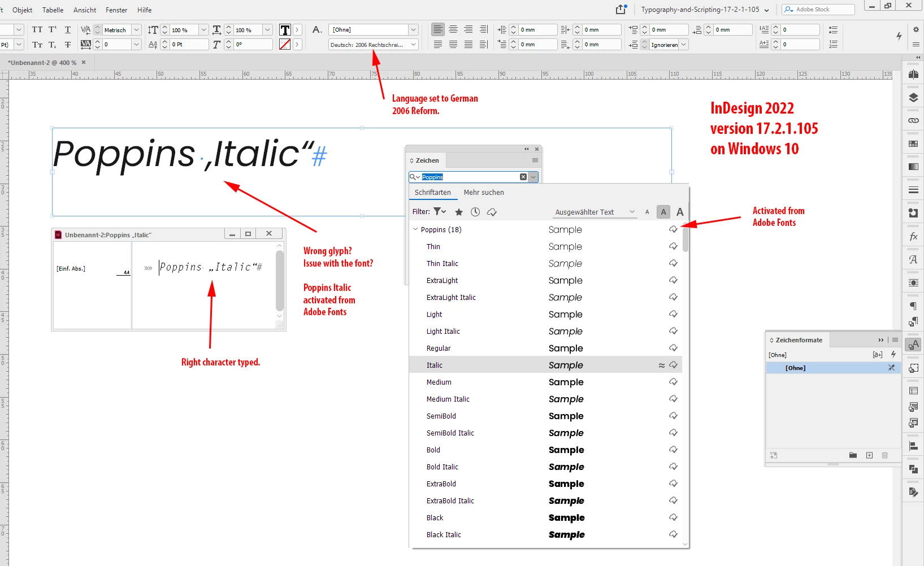This screenshot has height=566, width=924.
Task: Filter activated Adobe Fonts cloud icon
Action: coord(492,212)
